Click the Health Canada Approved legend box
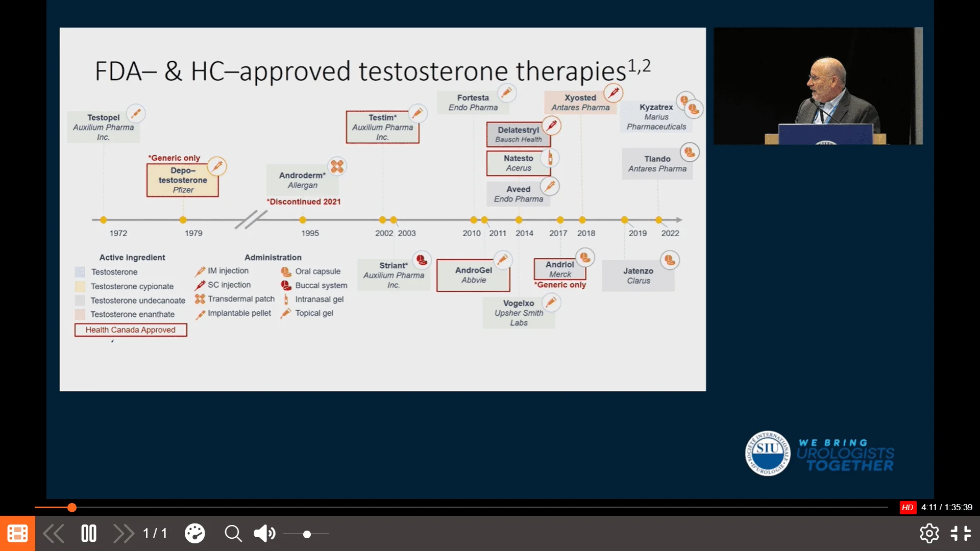This screenshot has width=980, height=551. (x=131, y=330)
